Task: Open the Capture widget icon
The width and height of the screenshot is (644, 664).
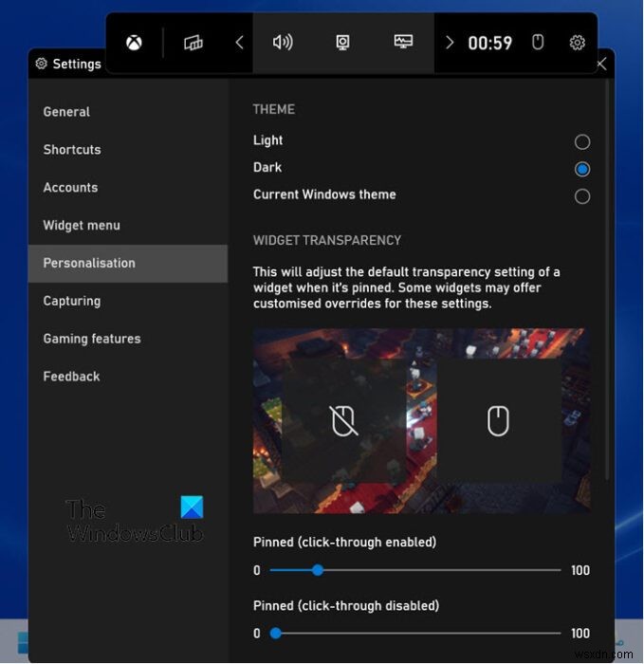Action: pyautogui.click(x=342, y=43)
